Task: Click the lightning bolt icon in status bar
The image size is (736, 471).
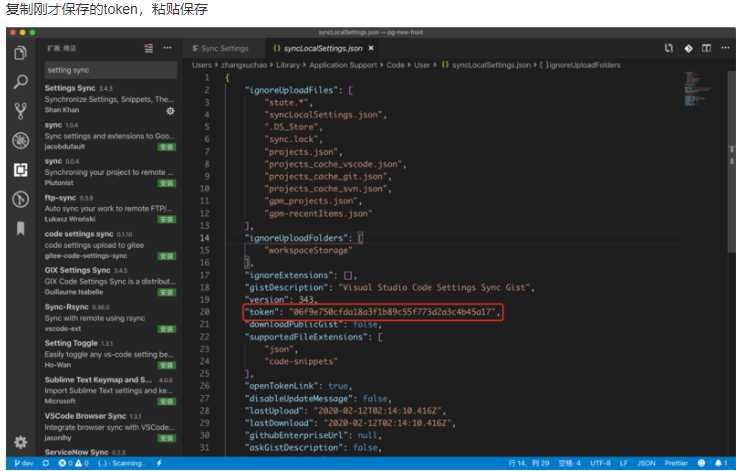Action: (x=159, y=463)
